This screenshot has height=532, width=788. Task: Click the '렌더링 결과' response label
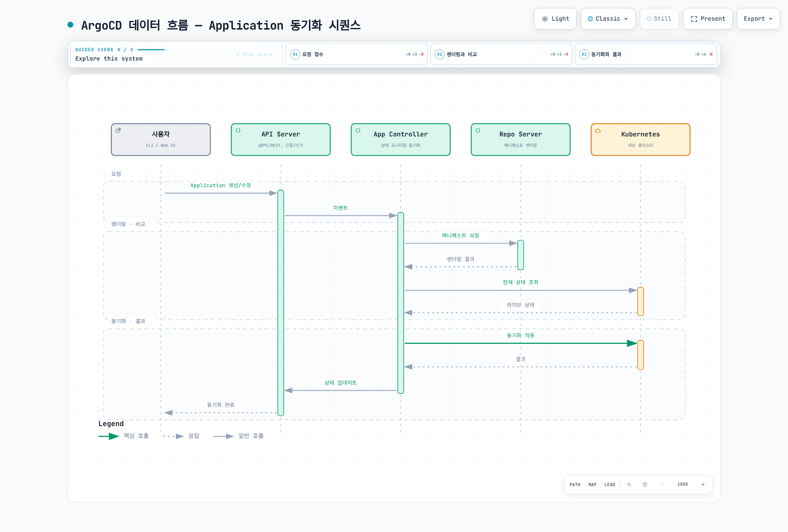460,259
